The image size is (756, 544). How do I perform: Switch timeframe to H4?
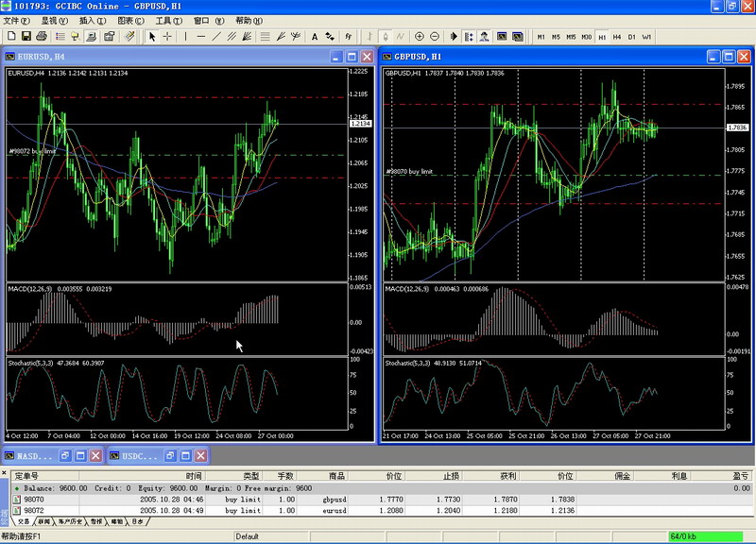pos(617,37)
